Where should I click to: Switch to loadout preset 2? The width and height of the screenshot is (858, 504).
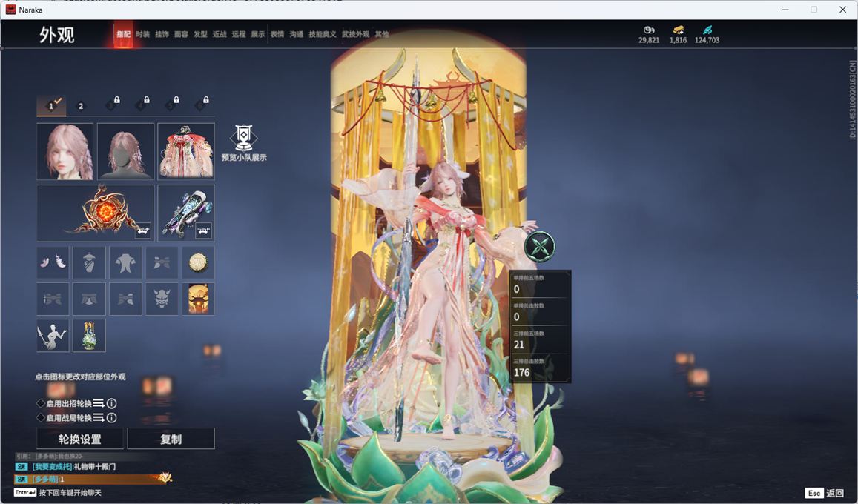[x=81, y=106]
